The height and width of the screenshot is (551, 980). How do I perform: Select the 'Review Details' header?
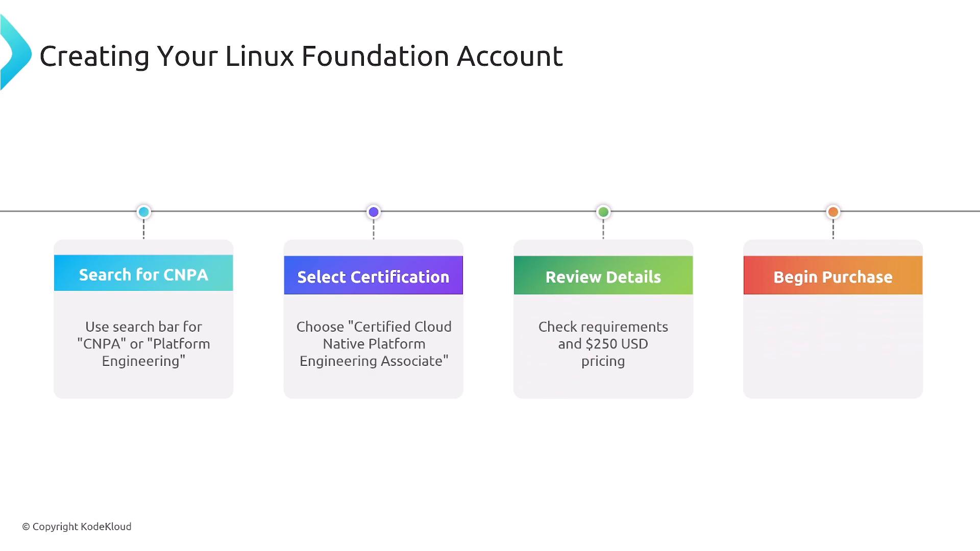[603, 275]
